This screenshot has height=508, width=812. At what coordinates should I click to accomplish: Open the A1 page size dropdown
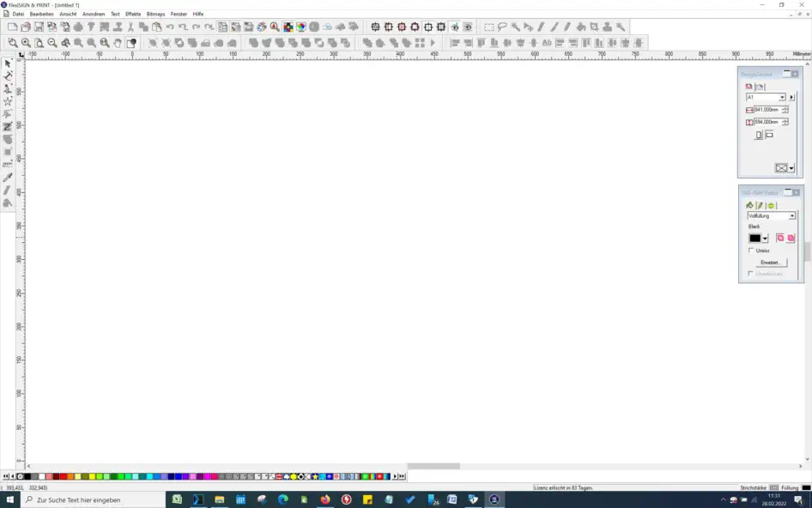click(782, 98)
